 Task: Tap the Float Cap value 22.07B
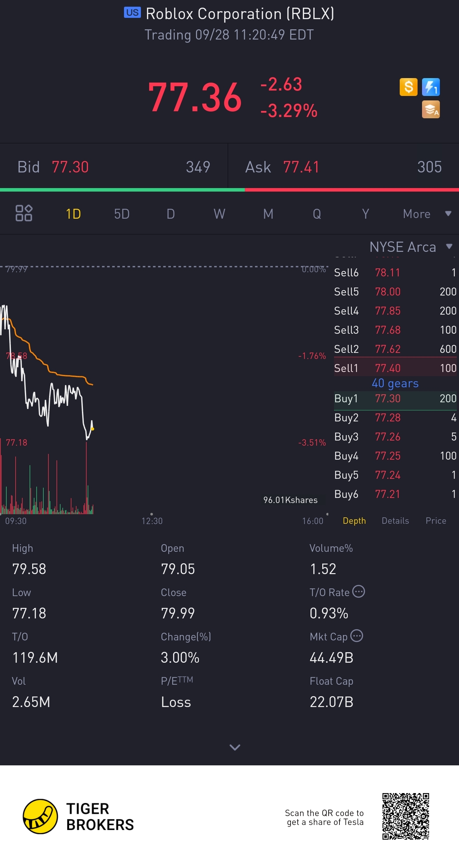(x=331, y=702)
